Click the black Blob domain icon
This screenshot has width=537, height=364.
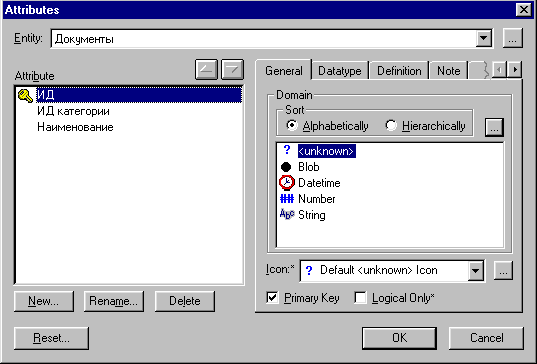286,167
